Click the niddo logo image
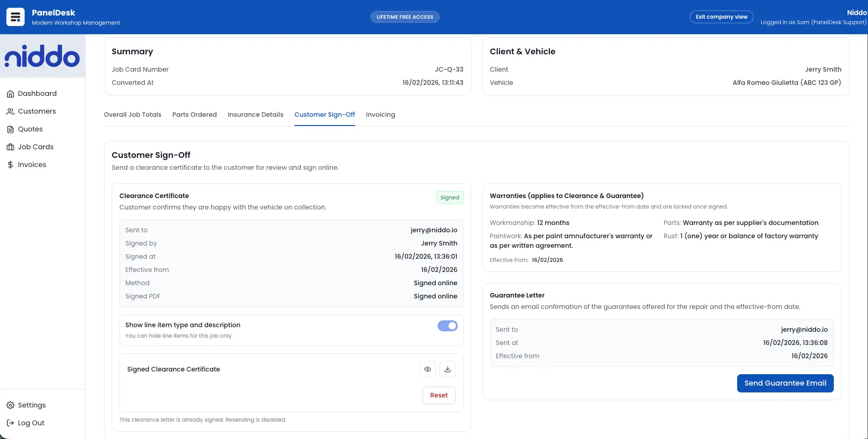The height and width of the screenshot is (439, 868). coord(42,56)
